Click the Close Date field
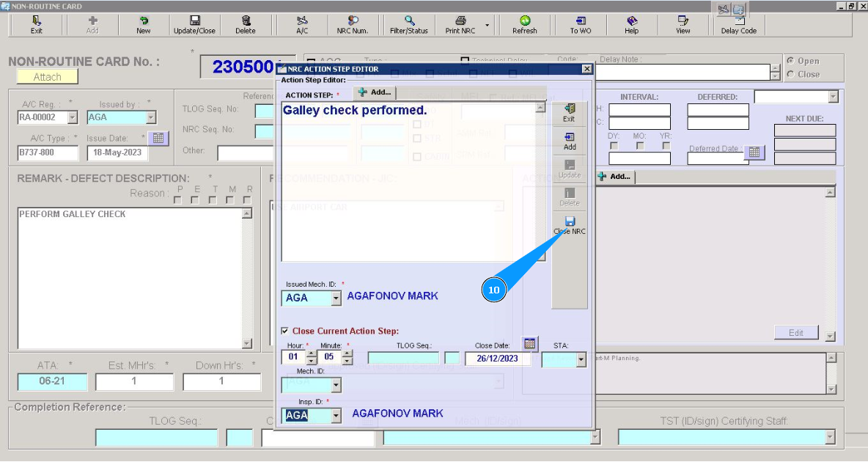868x462 pixels. [498, 359]
